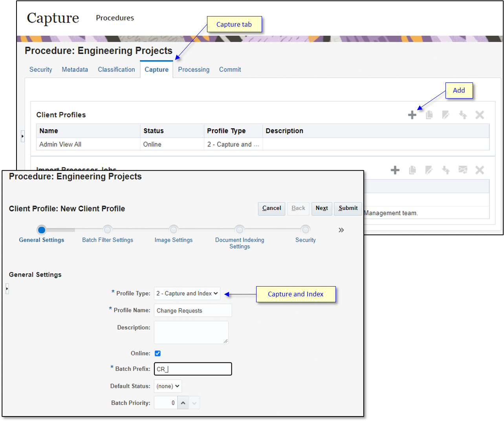Cancel the new client profile
The height and width of the screenshot is (422, 504).
(271, 208)
